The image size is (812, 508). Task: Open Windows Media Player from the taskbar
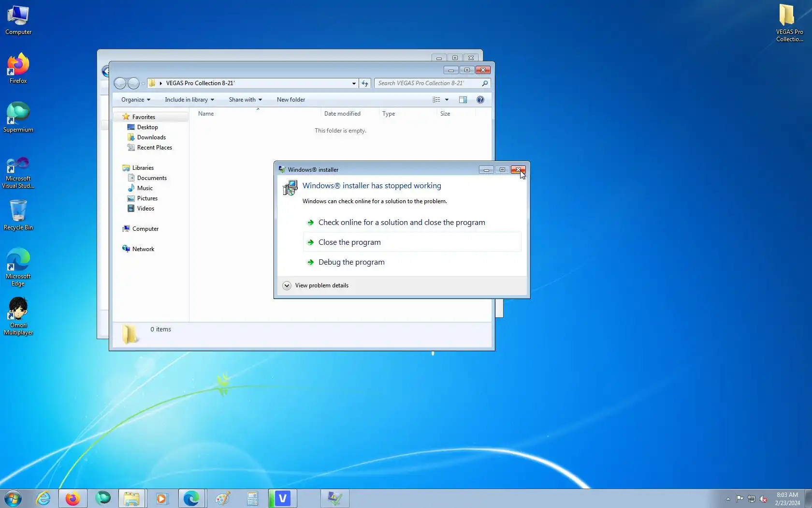(161, 498)
